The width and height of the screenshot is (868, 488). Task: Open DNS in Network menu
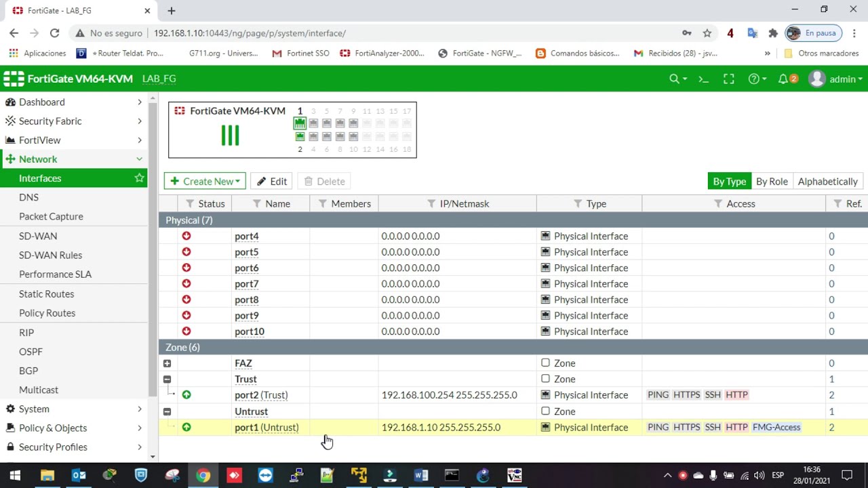28,197
